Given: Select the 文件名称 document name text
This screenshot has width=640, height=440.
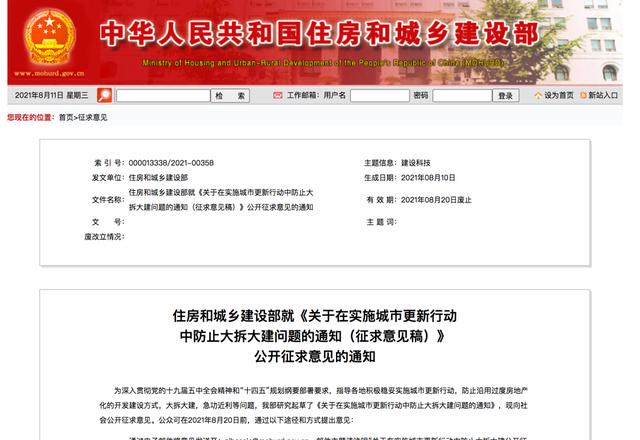Looking at the screenshot, I should click(221, 200).
